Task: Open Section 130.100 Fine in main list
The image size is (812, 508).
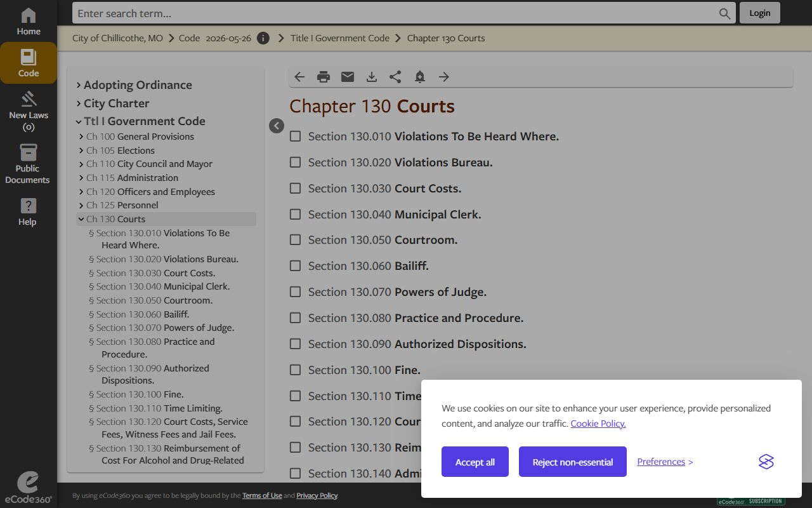Action: pyautogui.click(x=364, y=370)
